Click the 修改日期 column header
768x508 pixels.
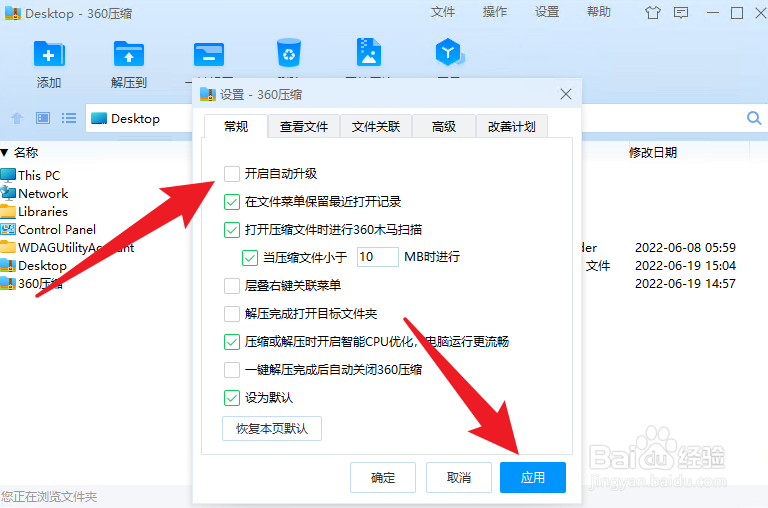coord(653,152)
